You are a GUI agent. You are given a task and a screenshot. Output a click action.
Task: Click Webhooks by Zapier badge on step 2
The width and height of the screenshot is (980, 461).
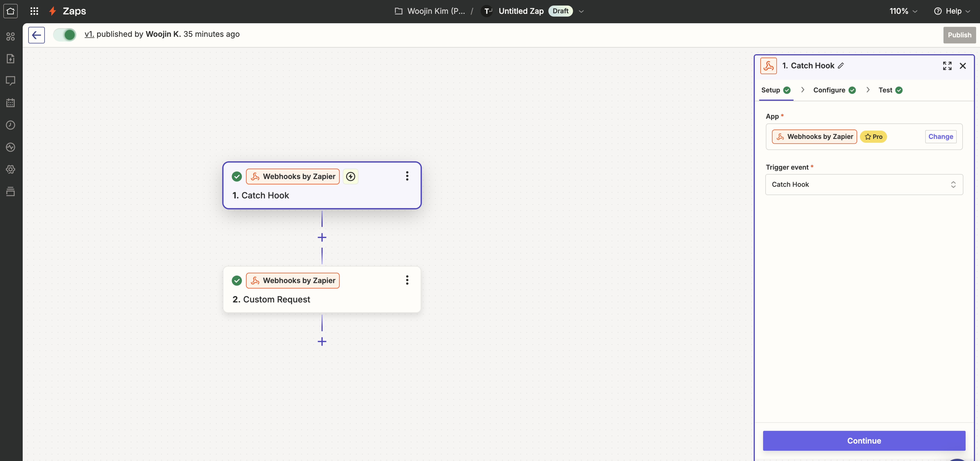(293, 281)
